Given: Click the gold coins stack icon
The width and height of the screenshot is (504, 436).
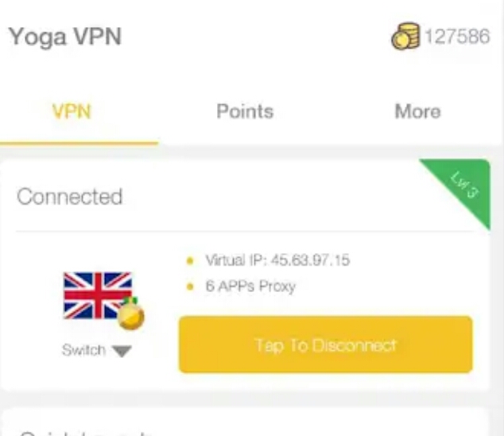Looking at the screenshot, I should 405,36.
